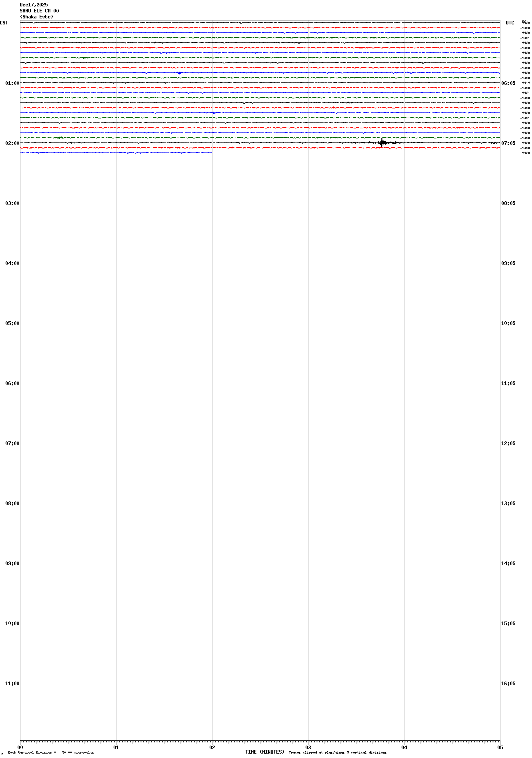This screenshot has width=532, height=758.
Task: Click the 07:05 UTC time label
Action: pyautogui.click(x=508, y=143)
